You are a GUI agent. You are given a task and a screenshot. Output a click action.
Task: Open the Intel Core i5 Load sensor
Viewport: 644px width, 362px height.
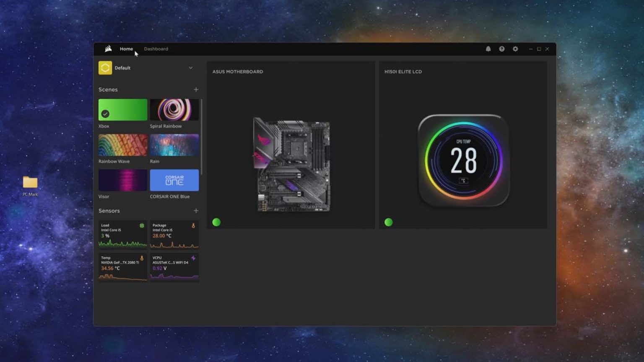[x=123, y=235]
